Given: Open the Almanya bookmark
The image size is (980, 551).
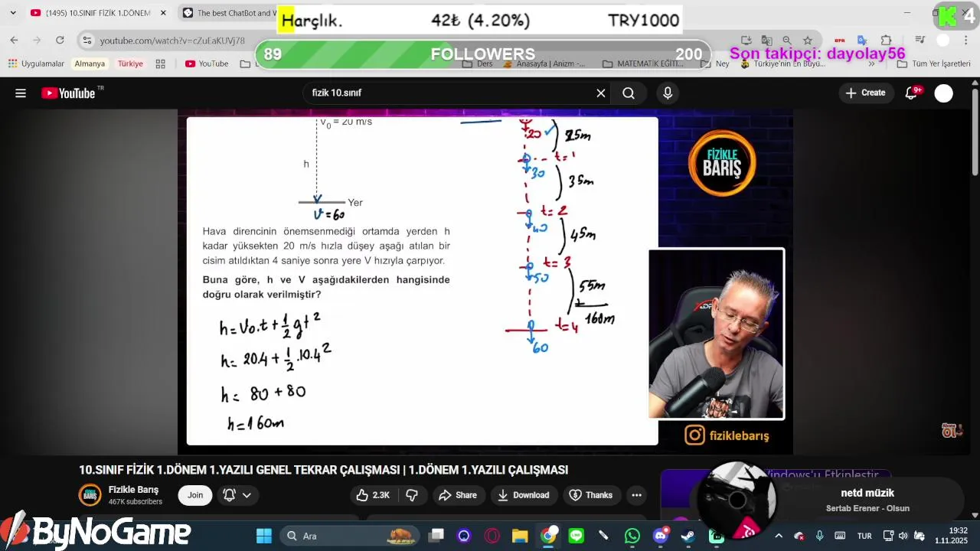Looking at the screenshot, I should pyautogui.click(x=90, y=64).
